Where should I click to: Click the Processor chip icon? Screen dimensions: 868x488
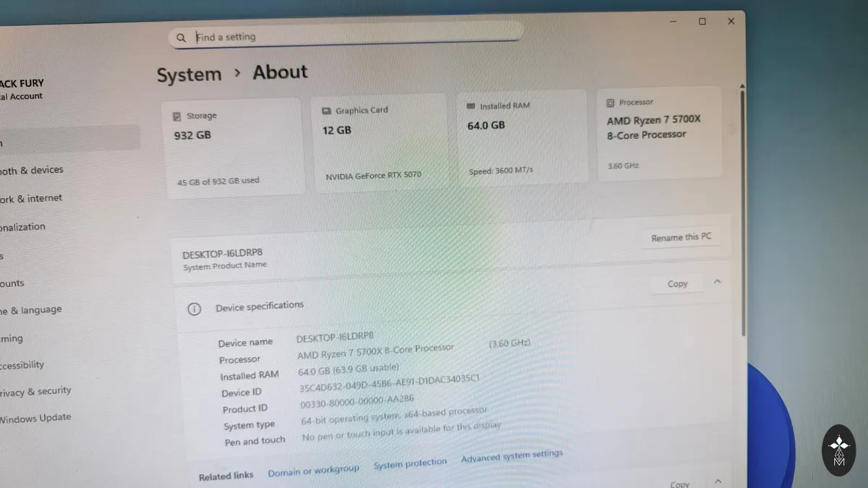coord(610,103)
